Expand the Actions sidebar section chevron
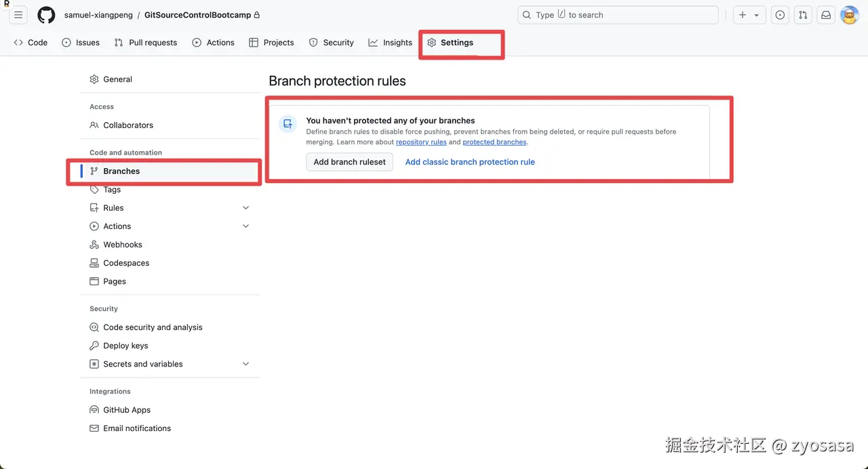 [x=246, y=226]
